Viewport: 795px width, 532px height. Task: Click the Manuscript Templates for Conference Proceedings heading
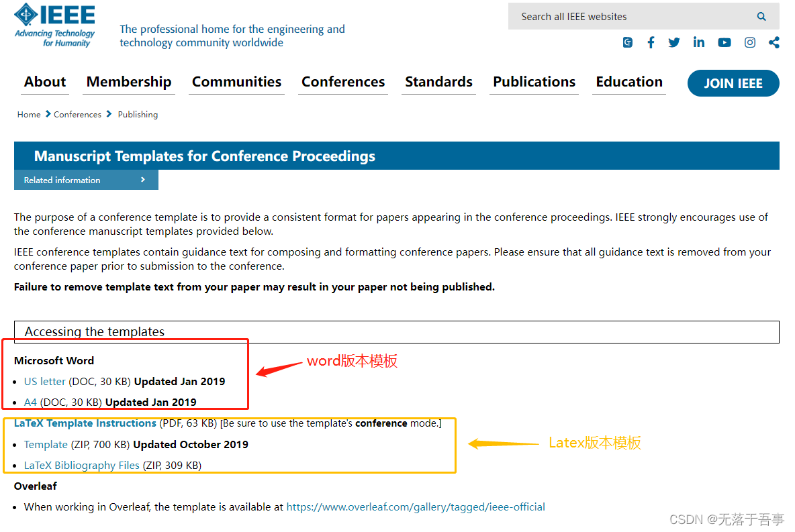coord(205,156)
